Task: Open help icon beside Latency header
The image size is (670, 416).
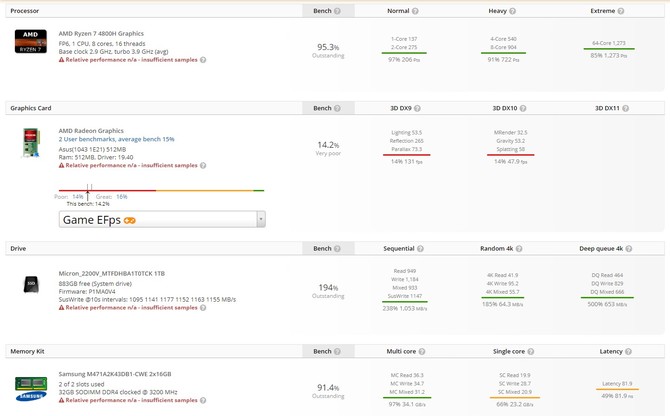Action: 629,352
